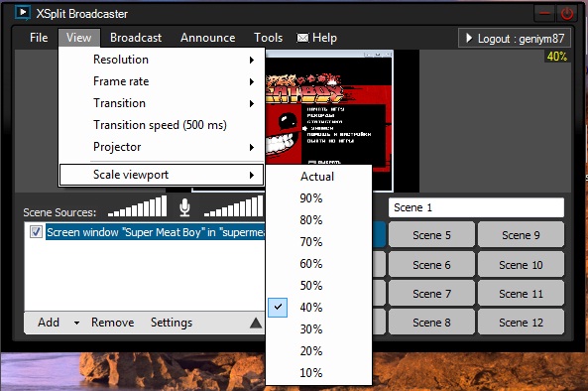
Task: Click the upward triangle in sources toolbar
Action: (x=256, y=323)
